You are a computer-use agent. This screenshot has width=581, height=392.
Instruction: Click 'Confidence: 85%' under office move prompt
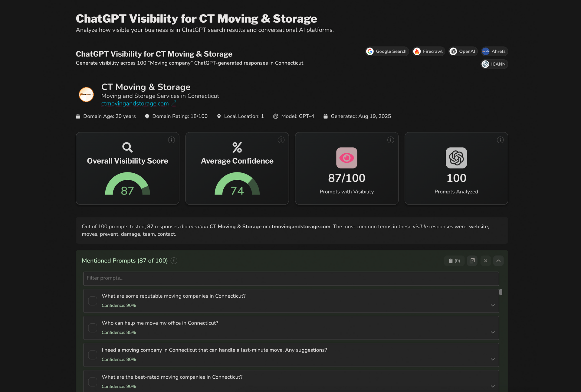(119, 332)
